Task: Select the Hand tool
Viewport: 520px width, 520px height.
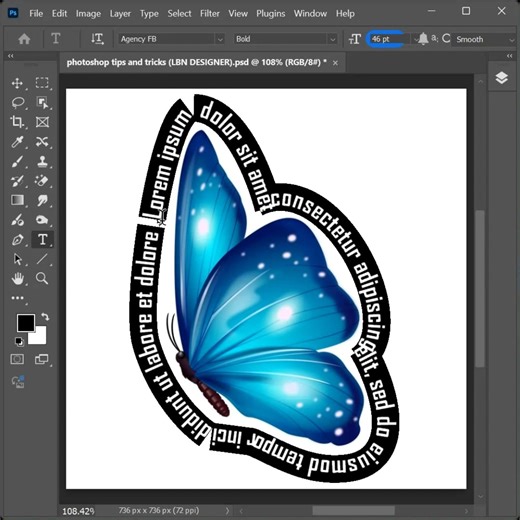Action: tap(17, 278)
